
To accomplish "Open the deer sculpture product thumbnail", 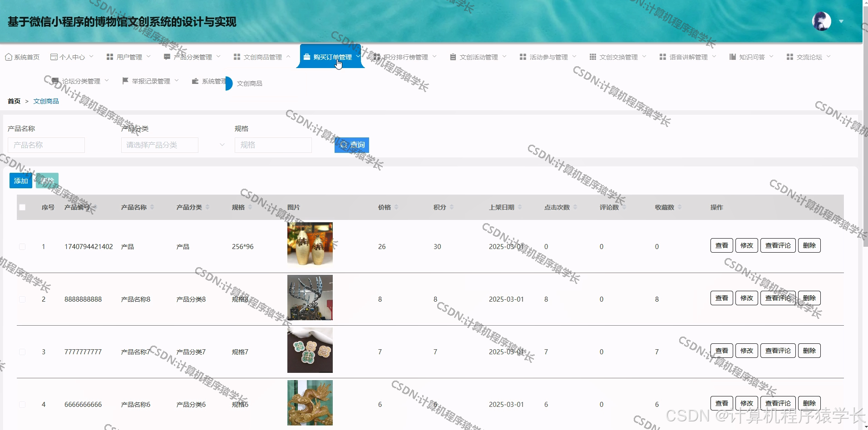I will point(310,298).
